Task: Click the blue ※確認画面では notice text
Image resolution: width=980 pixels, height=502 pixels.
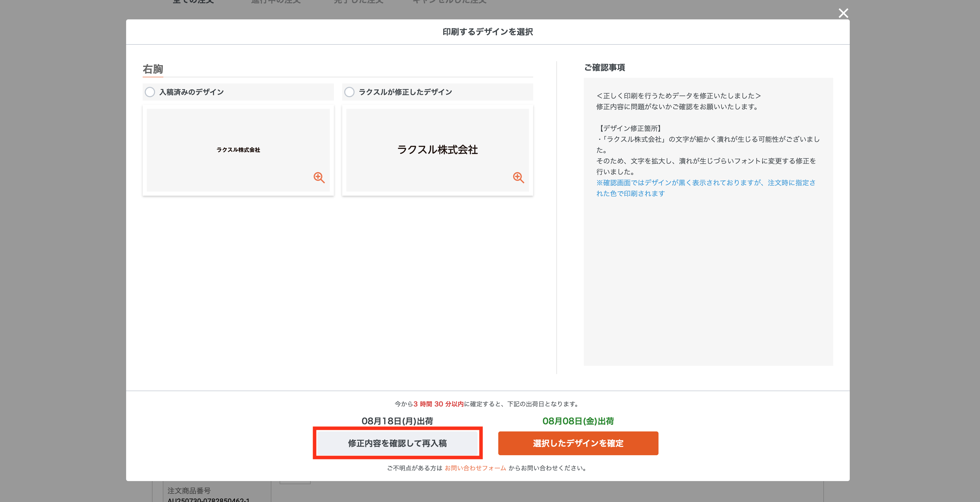Action: [706, 188]
